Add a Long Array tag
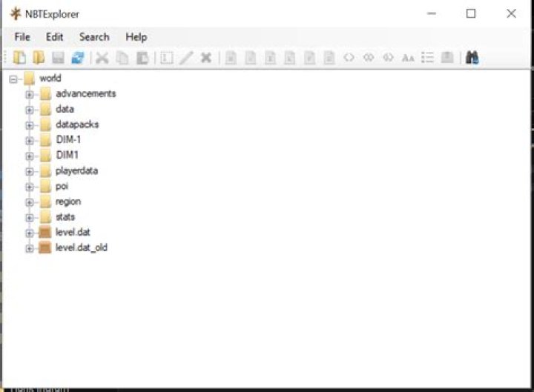The width and height of the screenshot is (534, 392). [388, 58]
